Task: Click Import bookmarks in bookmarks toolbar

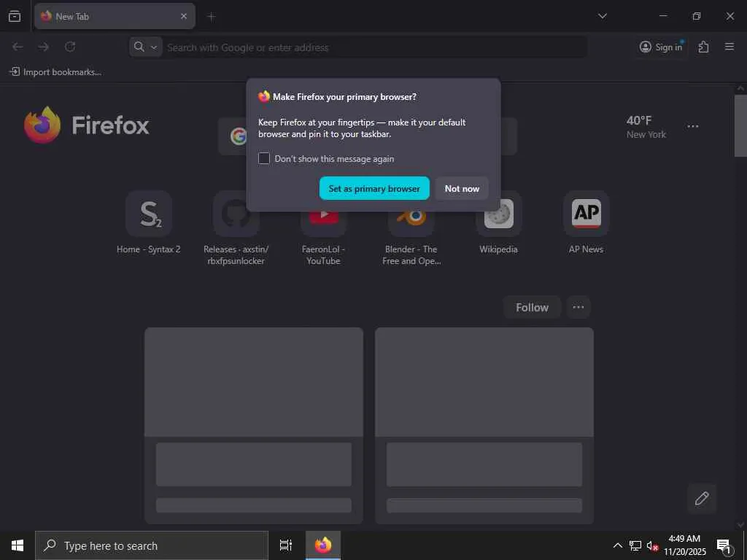Action: (55, 72)
